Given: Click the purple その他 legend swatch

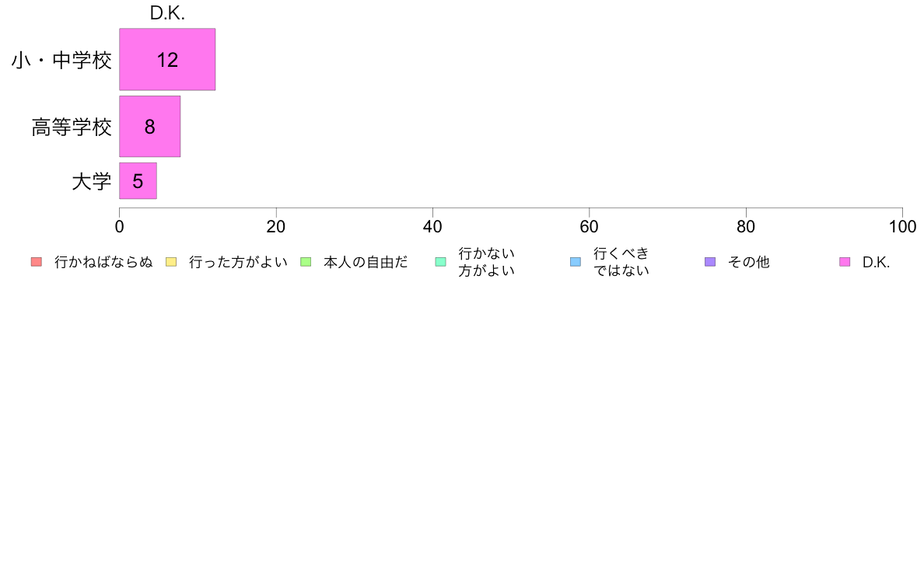Looking at the screenshot, I should (710, 262).
